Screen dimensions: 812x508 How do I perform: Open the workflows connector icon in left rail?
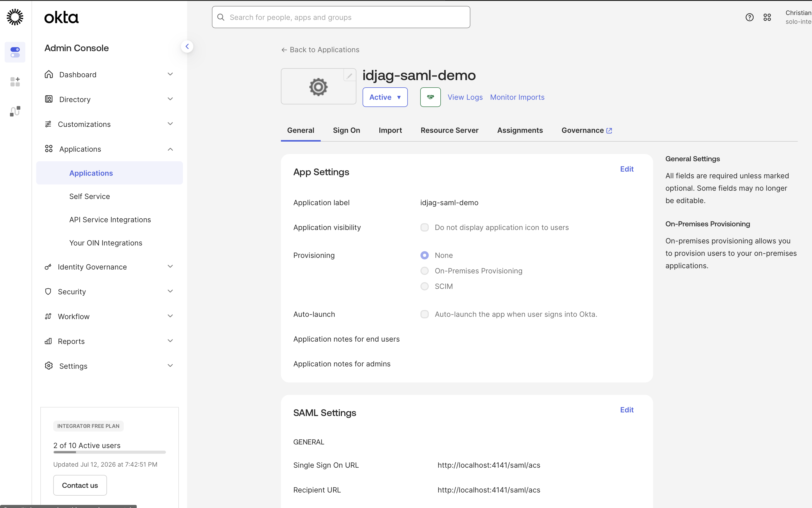pos(15,111)
